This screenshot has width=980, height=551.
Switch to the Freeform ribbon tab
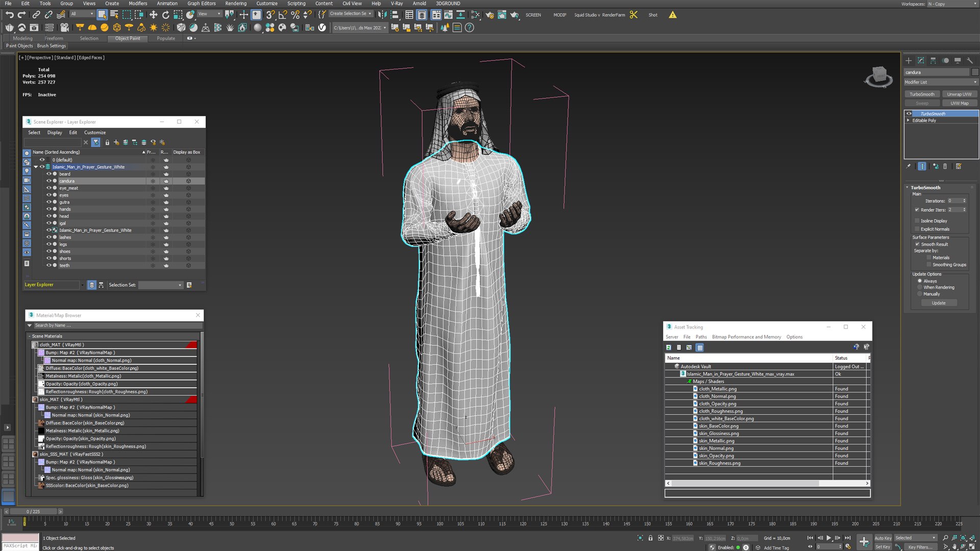54,38
